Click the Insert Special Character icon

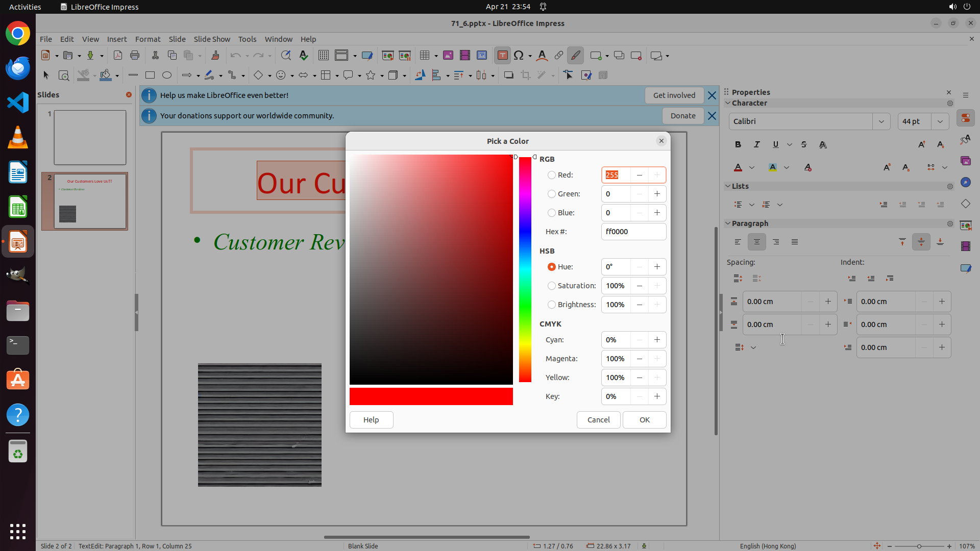[519, 56]
